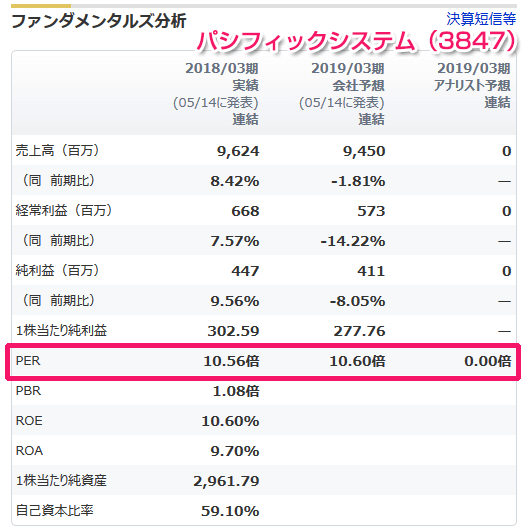This screenshot has height=529, width=528.
Task: Click forecast net profit 411
Action: [371, 271]
